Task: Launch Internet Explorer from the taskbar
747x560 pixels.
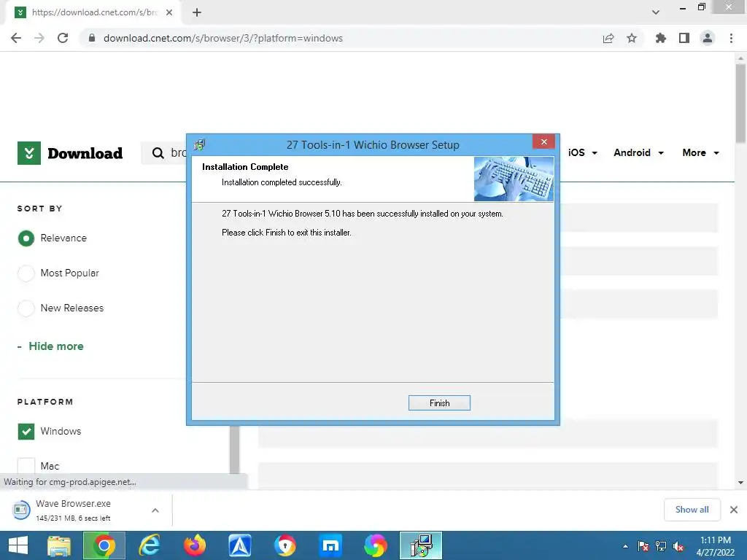Action: (150, 545)
